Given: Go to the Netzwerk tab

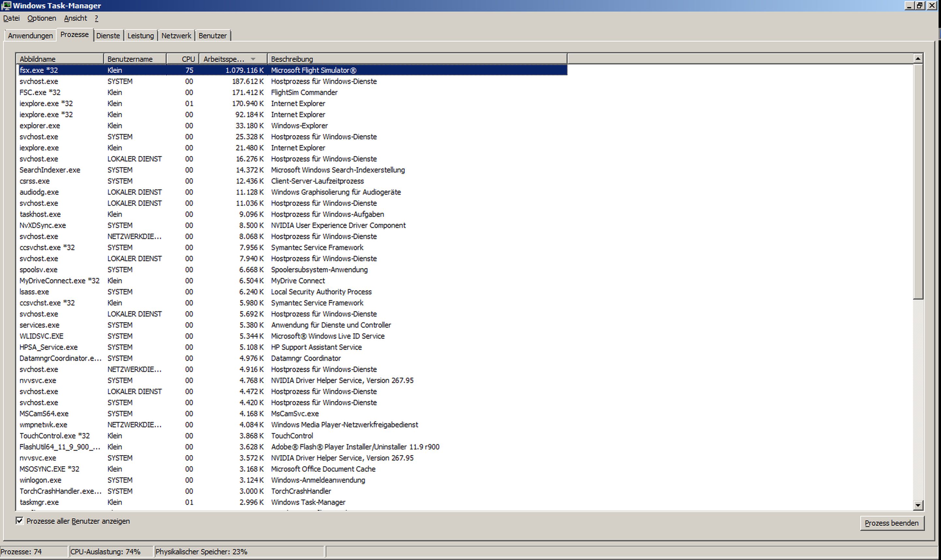Looking at the screenshot, I should click(176, 35).
